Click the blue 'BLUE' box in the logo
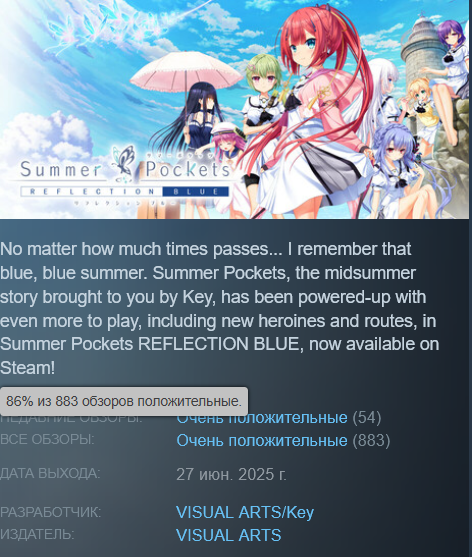 pos(196,192)
